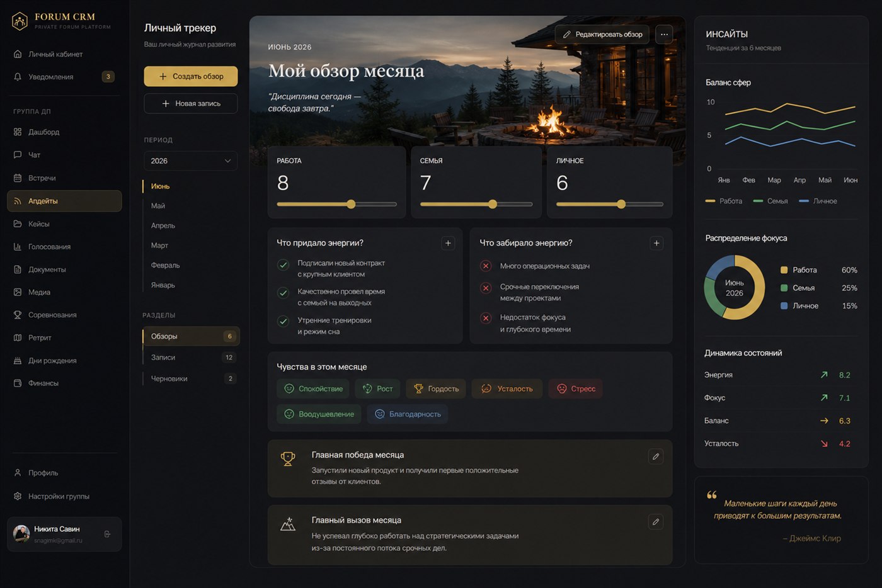Toggle the Гордость feeling chip
Screen dimensions: 882x588
coord(436,389)
